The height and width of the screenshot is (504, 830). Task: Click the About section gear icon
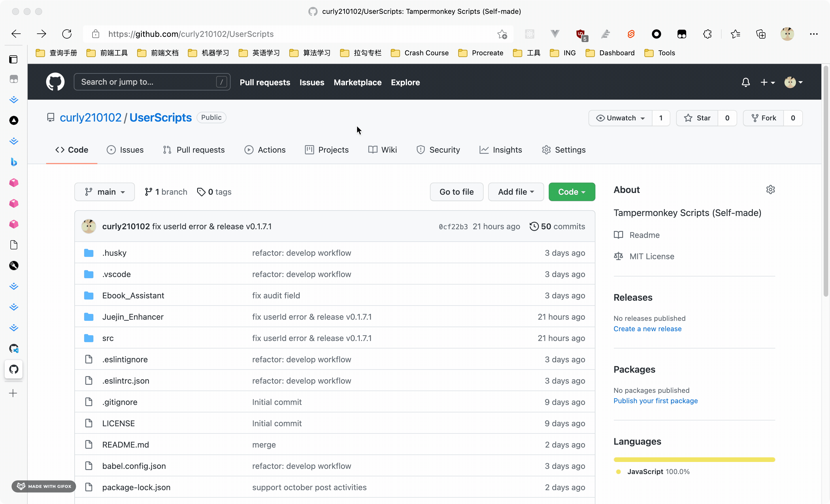pos(770,190)
